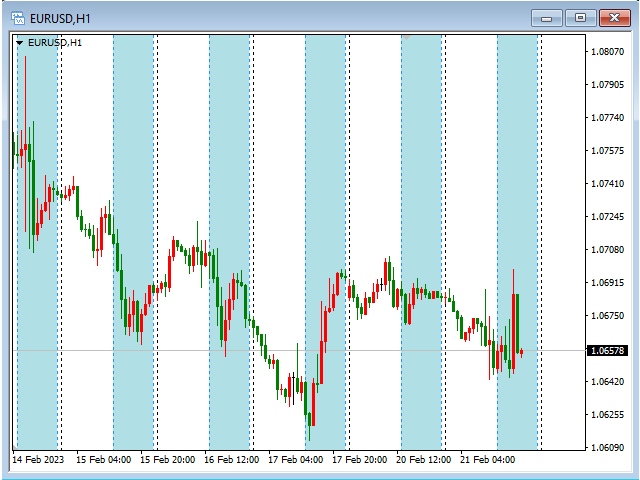Select the 16 Feb 12:00 time label

click(x=230, y=460)
